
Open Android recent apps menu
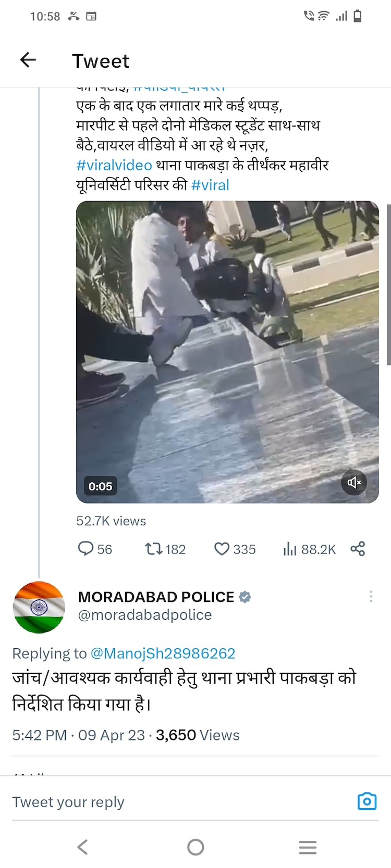tap(308, 847)
